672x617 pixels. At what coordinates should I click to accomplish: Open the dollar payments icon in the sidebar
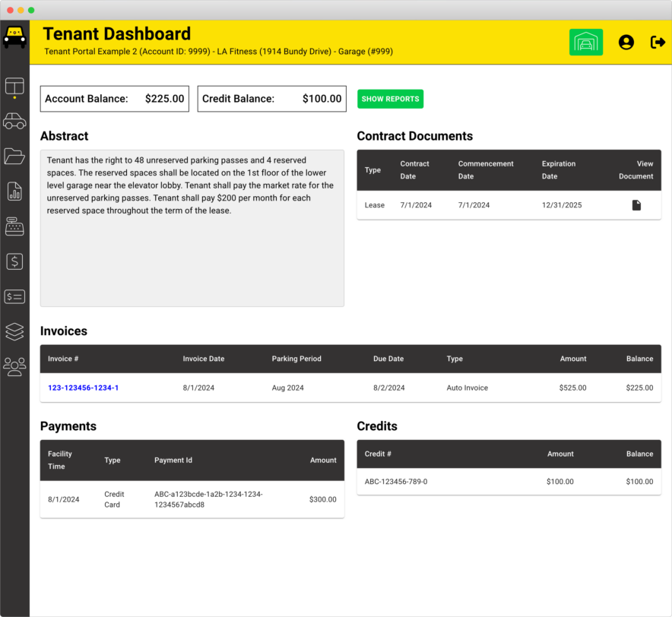click(x=14, y=261)
